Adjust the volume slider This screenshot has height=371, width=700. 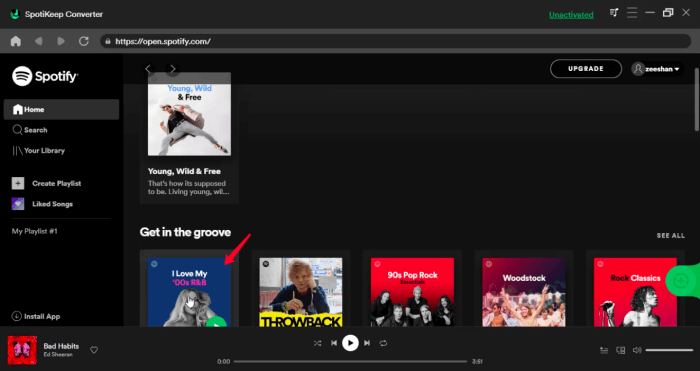[x=669, y=350]
